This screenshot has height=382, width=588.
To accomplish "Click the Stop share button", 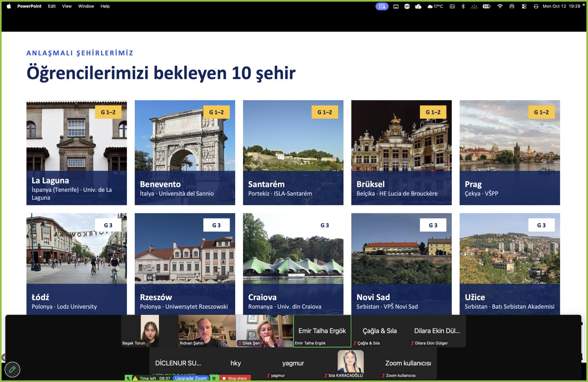I will click(x=235, y=378).
